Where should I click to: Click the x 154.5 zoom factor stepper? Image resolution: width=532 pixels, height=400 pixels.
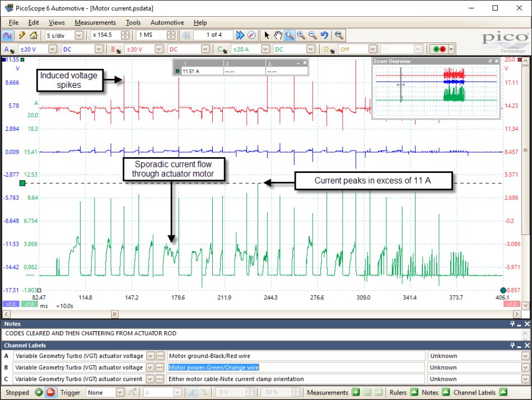(x=125, y=35)
